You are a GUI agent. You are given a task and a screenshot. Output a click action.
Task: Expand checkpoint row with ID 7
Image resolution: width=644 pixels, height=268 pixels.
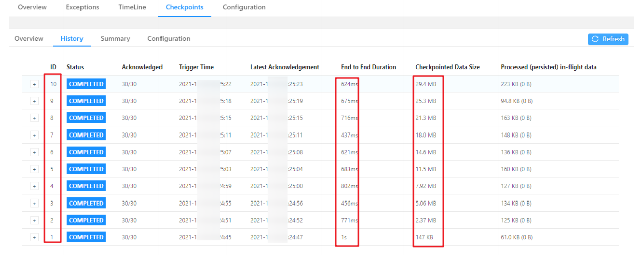click(34, 135)
